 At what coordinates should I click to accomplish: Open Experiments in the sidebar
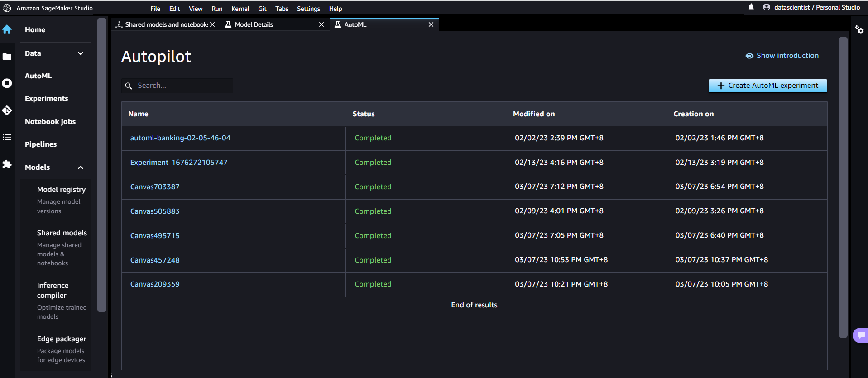[46, 99]
